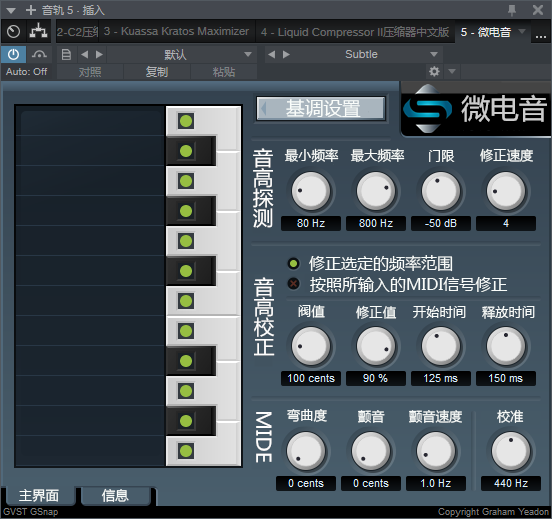Click the 最大频率 knob
552x519 pixels.
click(376, 191)
